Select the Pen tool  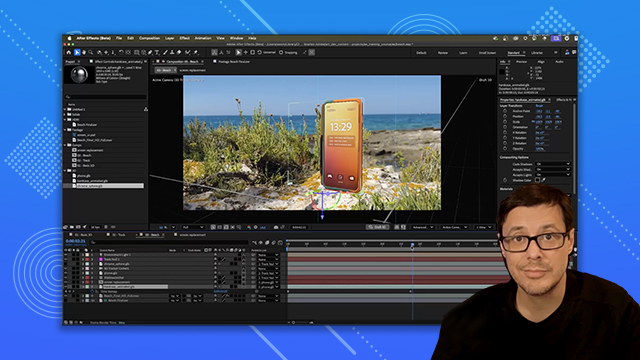pos(150,52)
